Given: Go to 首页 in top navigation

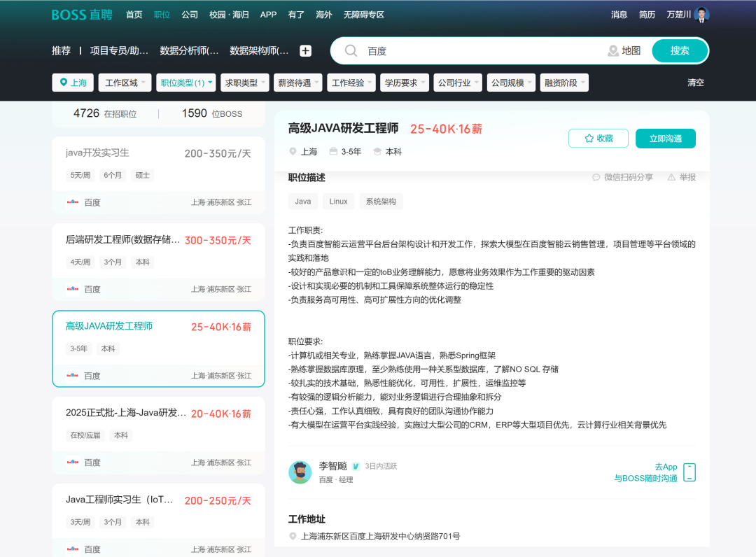Looking at the screenshot, I should [134, 15].
